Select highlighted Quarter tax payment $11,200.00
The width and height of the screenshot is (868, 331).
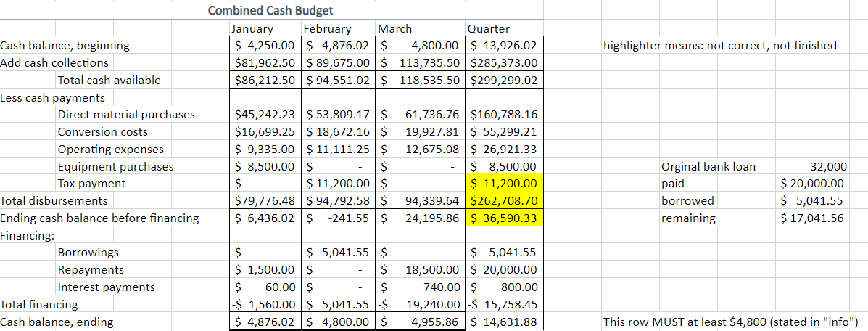click(505, 184)
